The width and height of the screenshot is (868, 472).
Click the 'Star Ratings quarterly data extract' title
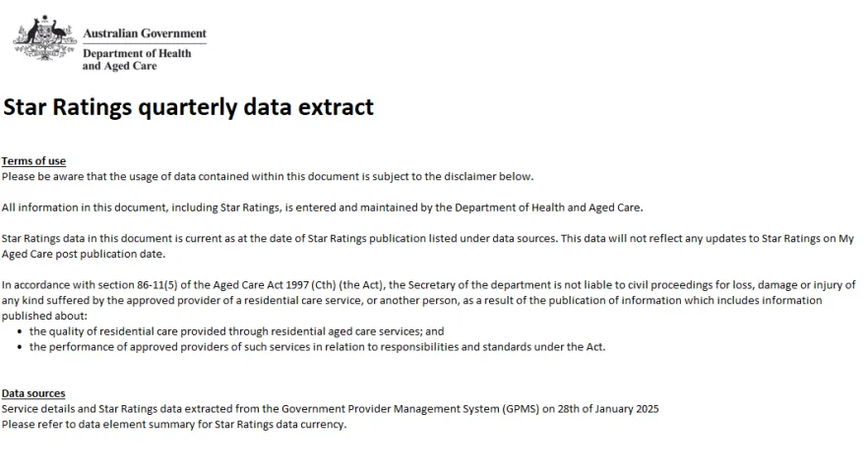point(188,107)
